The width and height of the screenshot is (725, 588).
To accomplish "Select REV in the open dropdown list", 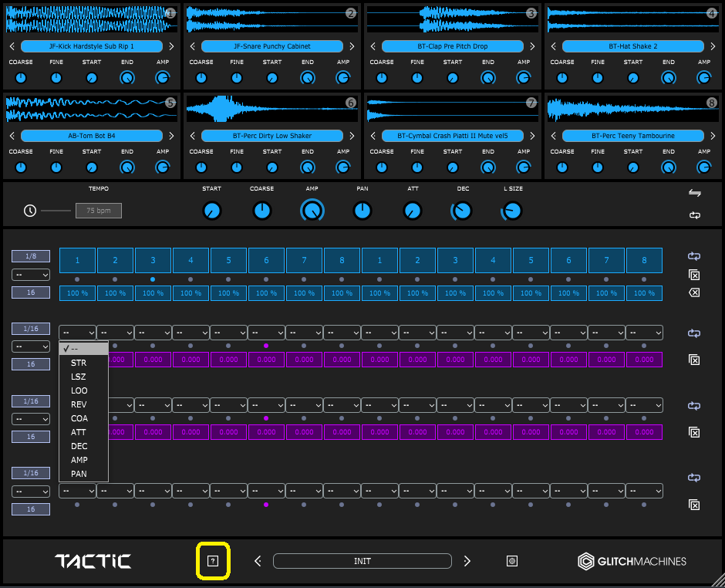I will pos(84,404).
